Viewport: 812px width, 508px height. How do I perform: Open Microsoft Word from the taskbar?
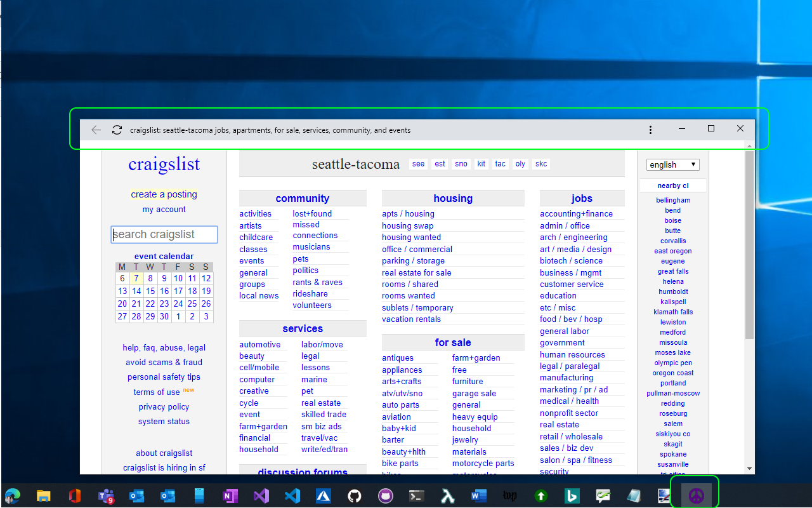(x=479, y=496)
